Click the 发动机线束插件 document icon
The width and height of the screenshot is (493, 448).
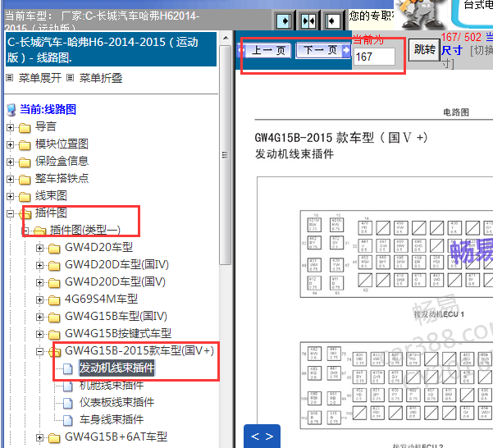67,369
